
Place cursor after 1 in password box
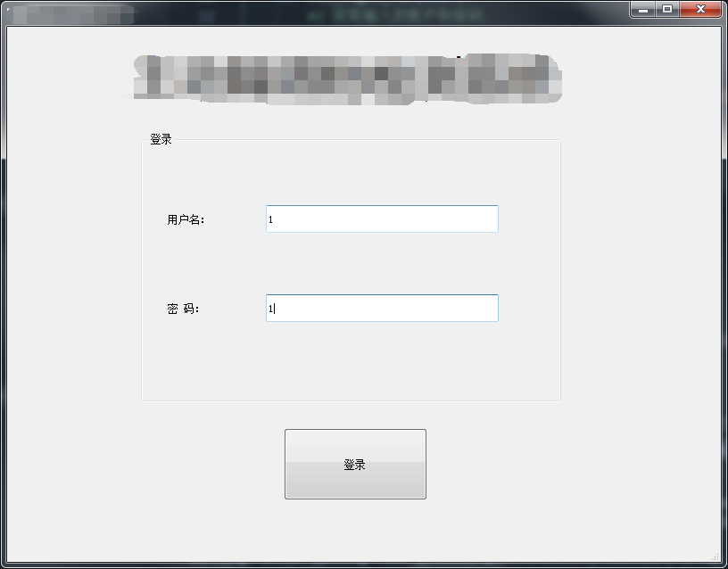[274, 309]
